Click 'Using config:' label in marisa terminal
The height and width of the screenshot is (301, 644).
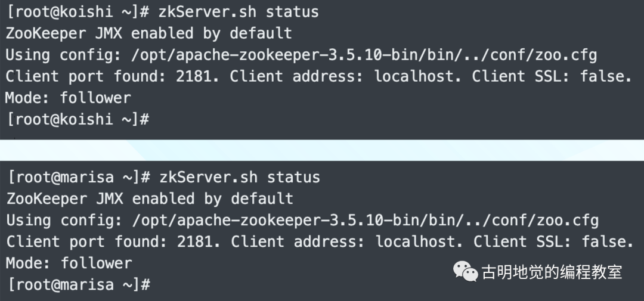[x=64, y=221]
